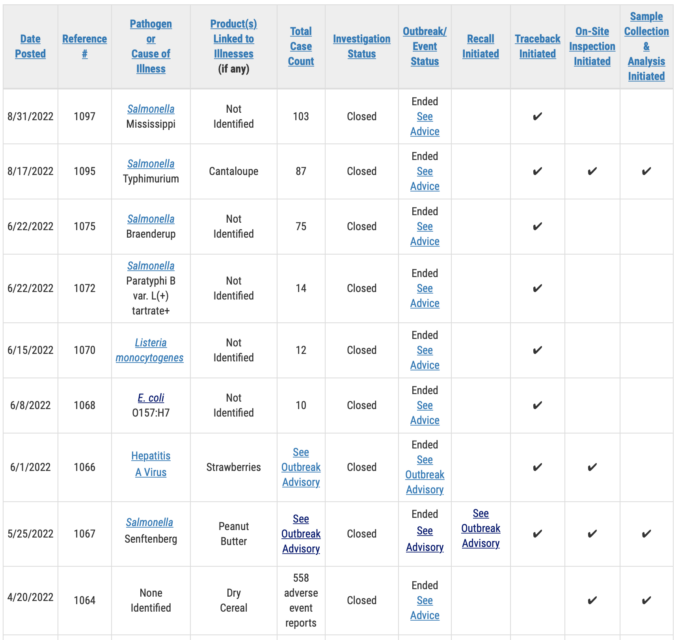Open the Listeria monocytogenes pathogen link
The image size is (678, 640).
(x=150, y=350)
